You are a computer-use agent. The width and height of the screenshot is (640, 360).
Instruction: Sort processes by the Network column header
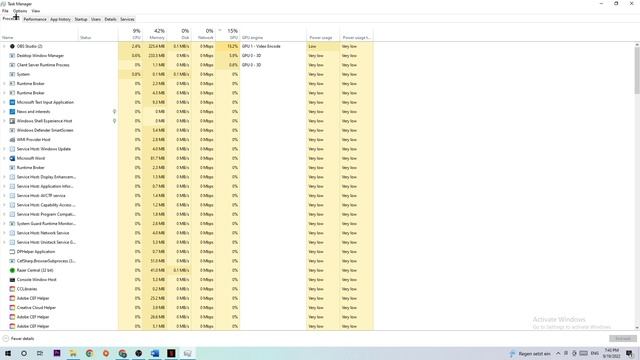(x=203, y=34)
